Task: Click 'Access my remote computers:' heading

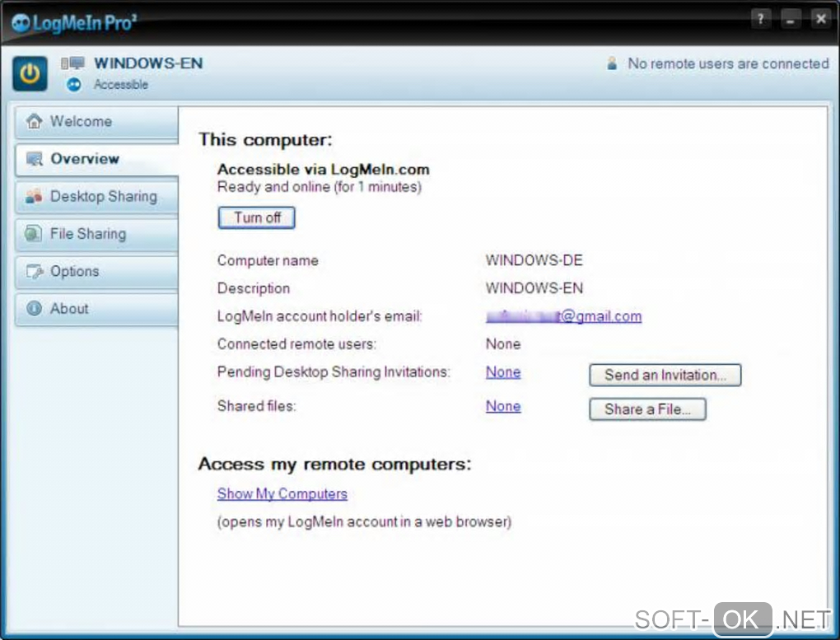Action: click(x=335, y=465)
